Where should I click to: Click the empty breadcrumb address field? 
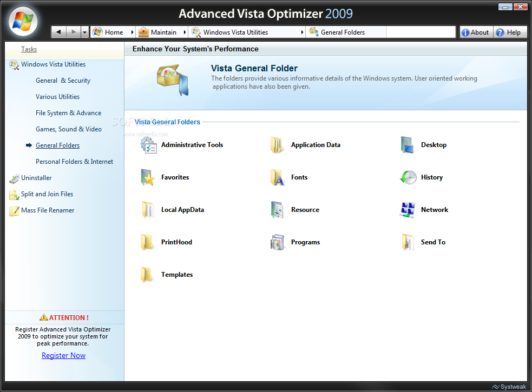pos(421,32)
